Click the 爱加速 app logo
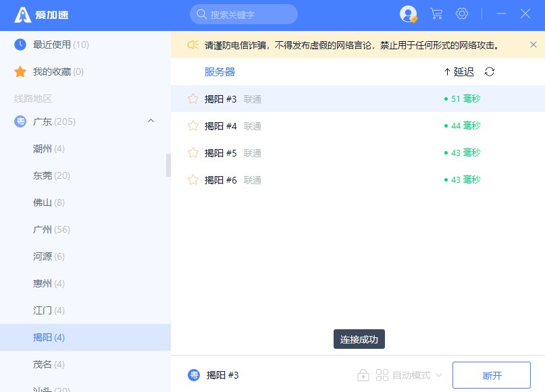Viewport: 545px width, 392px height. point(41,15)
